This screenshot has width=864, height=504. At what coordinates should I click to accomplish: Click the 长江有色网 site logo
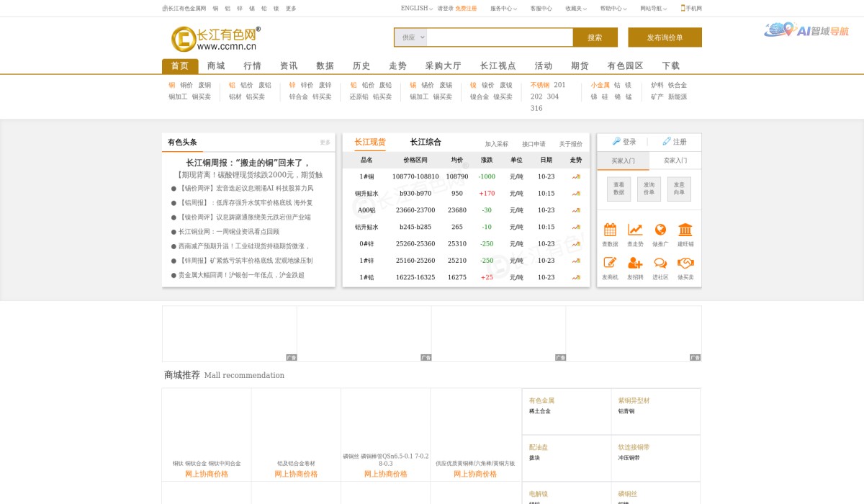coord(215,39)
